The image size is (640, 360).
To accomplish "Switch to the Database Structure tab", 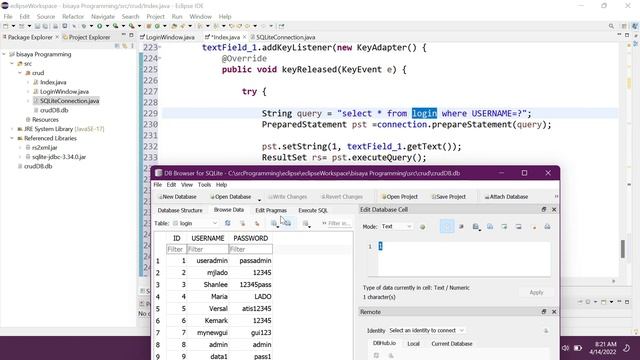I will (x=180, y=210).
